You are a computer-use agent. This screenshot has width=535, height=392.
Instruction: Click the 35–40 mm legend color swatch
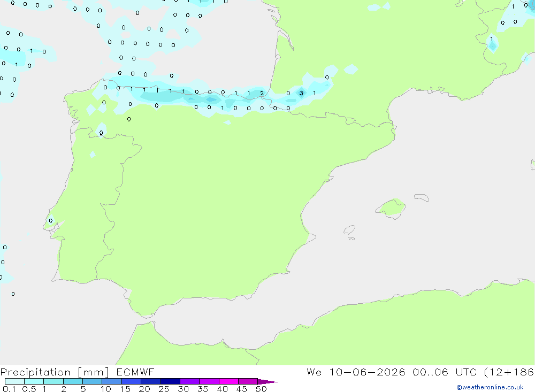tap(209, 381)
